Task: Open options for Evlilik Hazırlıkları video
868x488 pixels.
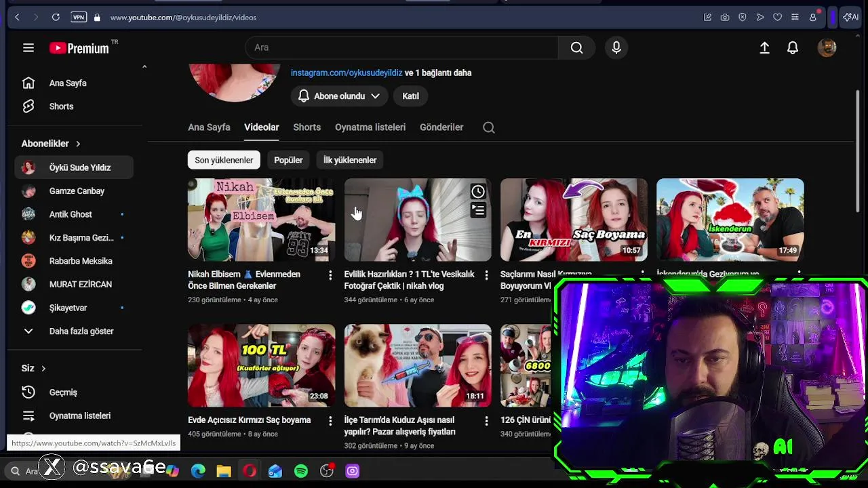Action: pos(486,275)
